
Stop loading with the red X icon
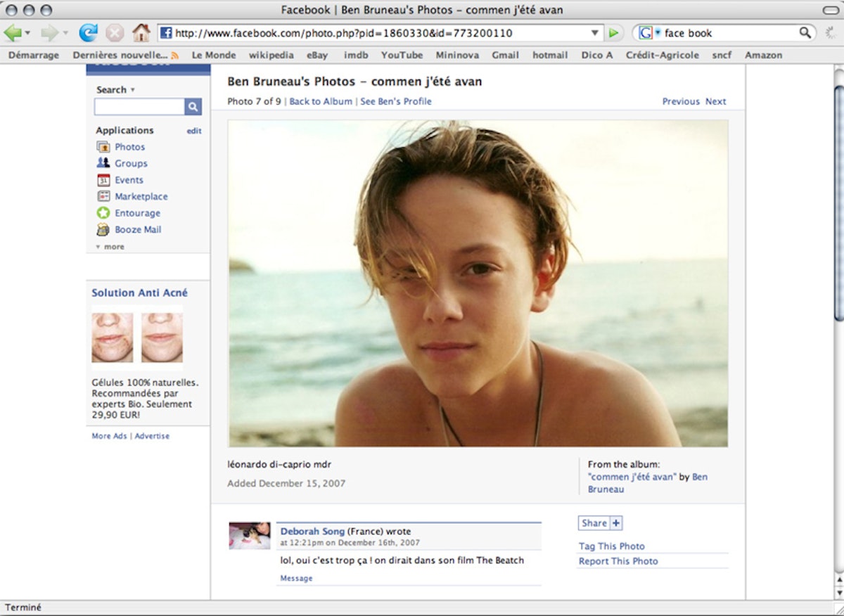114,32
